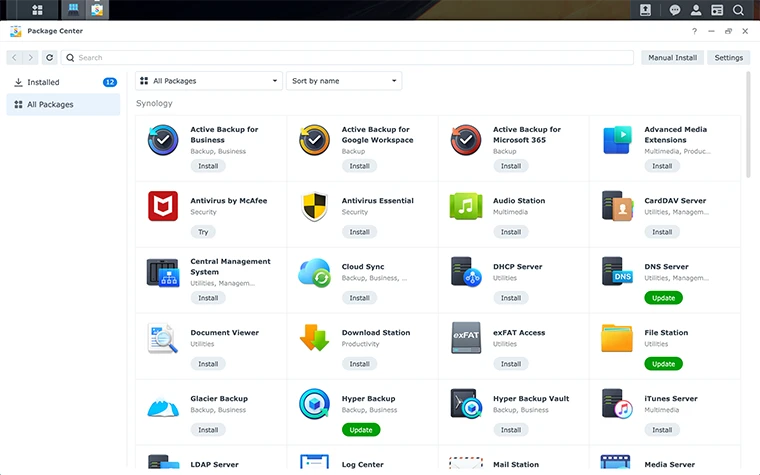Select All Packages in the sidebar

[63, 105]
